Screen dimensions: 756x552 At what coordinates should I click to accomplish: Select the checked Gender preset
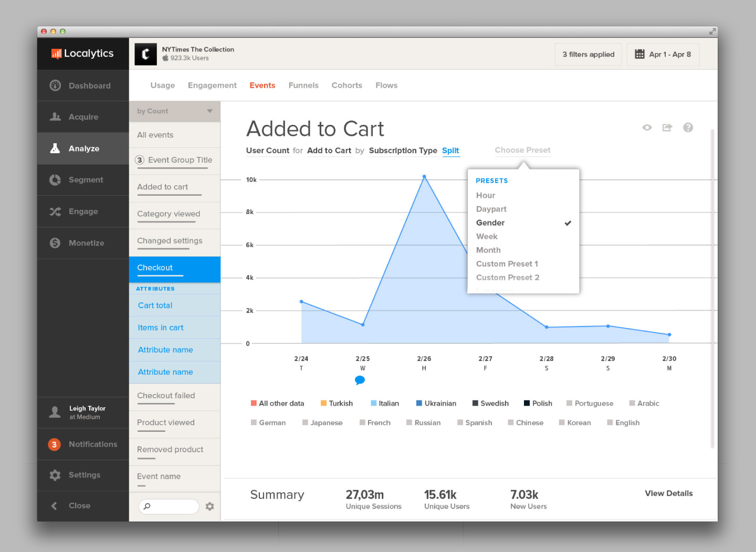[523, 222]
